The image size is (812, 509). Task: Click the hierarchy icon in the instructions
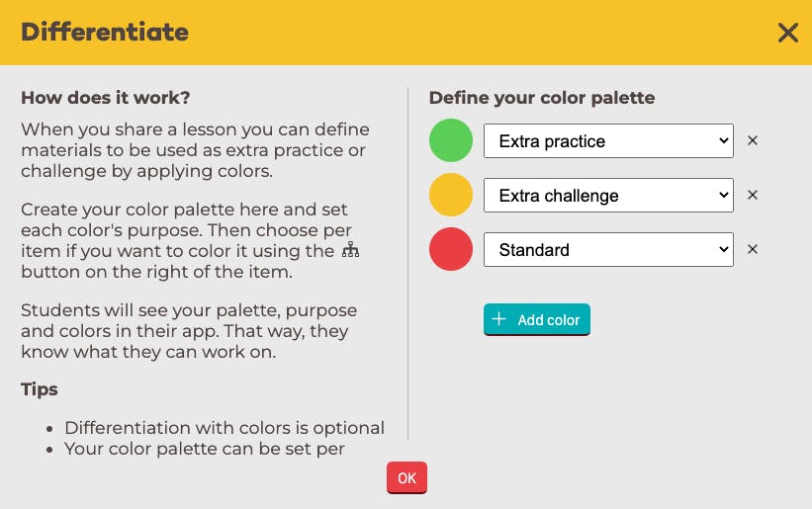350,251
